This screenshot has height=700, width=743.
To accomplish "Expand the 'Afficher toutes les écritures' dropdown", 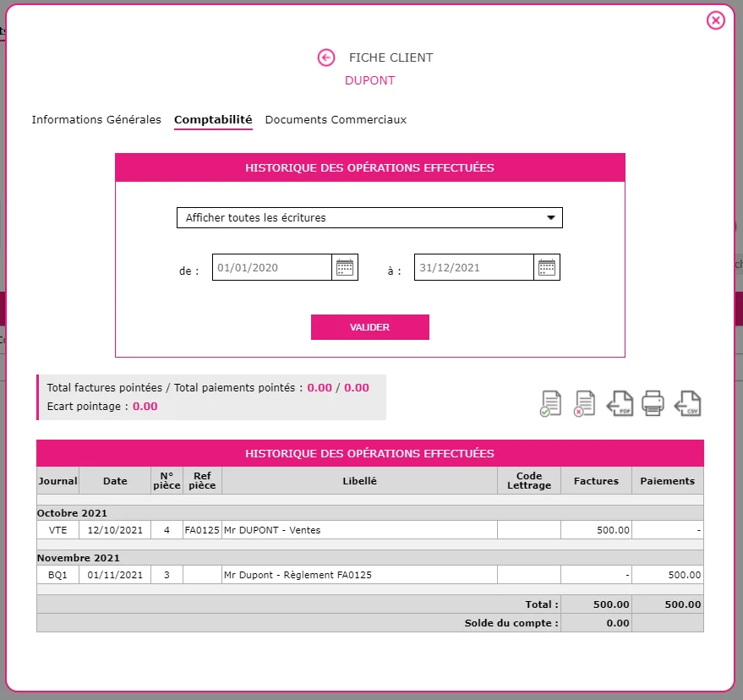I will click(369, 217).
